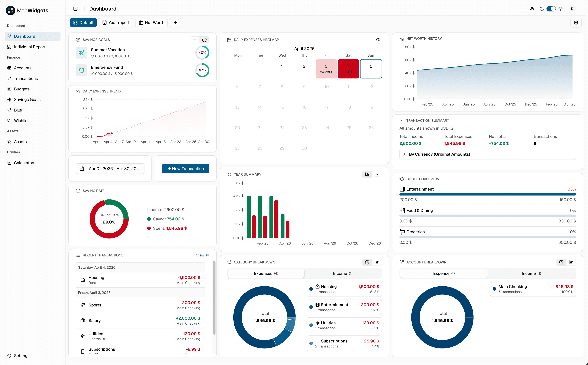This screenshot has width=588, height=365.
Task: Switch Year Summary to line chart
Action: click(377, 174)
